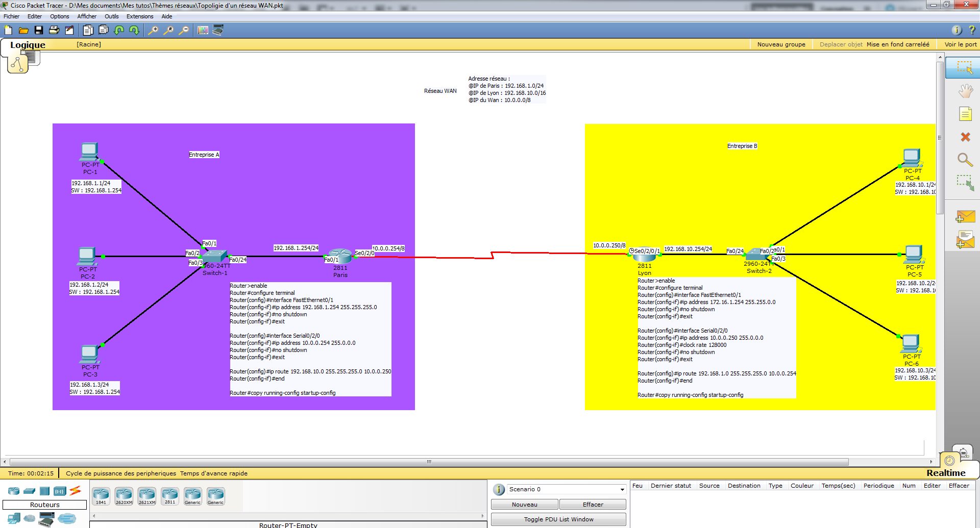
Task: Reset zoom with the R magnifier
Action: click(x=168, y=30)
